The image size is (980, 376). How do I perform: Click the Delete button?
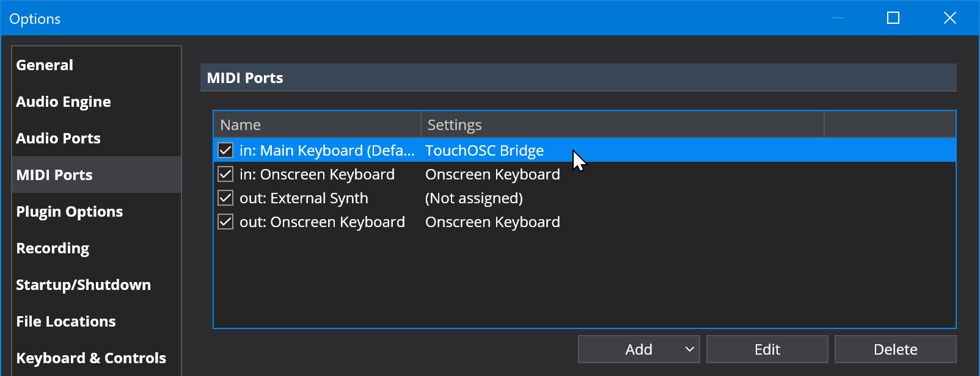(x=895, y=349)
